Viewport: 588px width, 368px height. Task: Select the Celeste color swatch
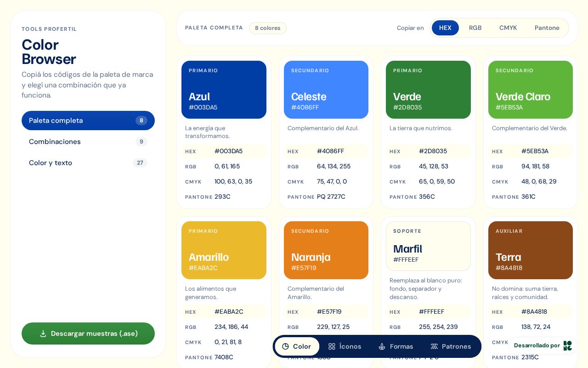[326, 90]
